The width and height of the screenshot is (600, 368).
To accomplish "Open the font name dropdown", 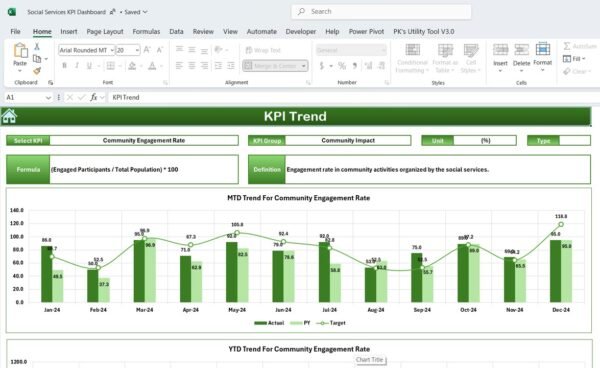I will click(112, 50).
